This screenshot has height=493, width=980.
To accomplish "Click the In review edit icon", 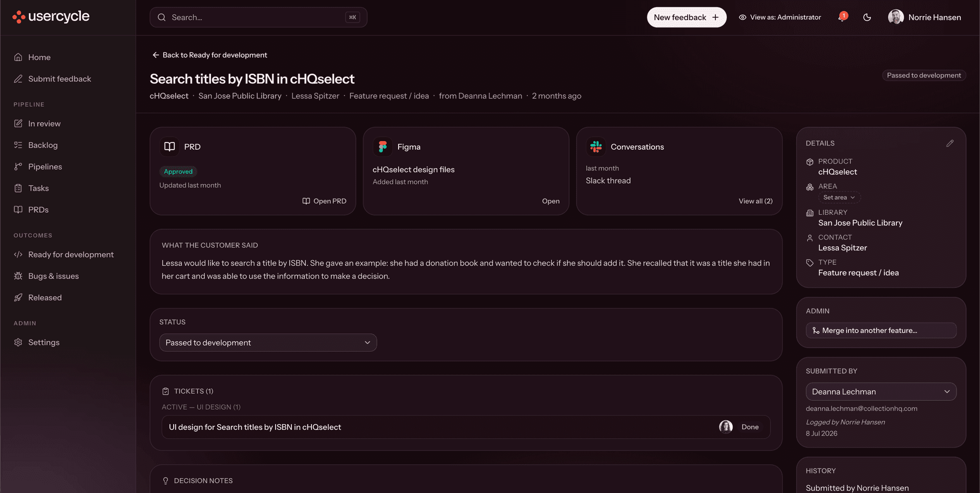I will tap(18, 124).
